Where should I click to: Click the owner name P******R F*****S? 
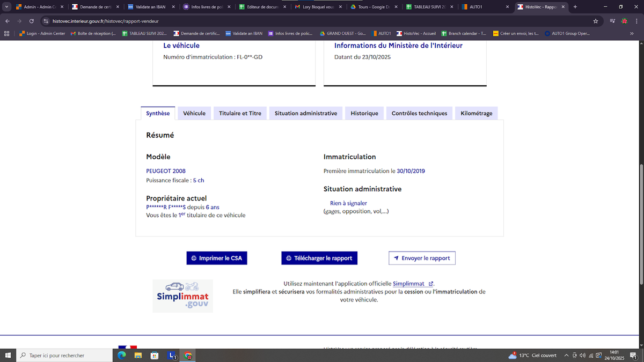click(166, 207)
